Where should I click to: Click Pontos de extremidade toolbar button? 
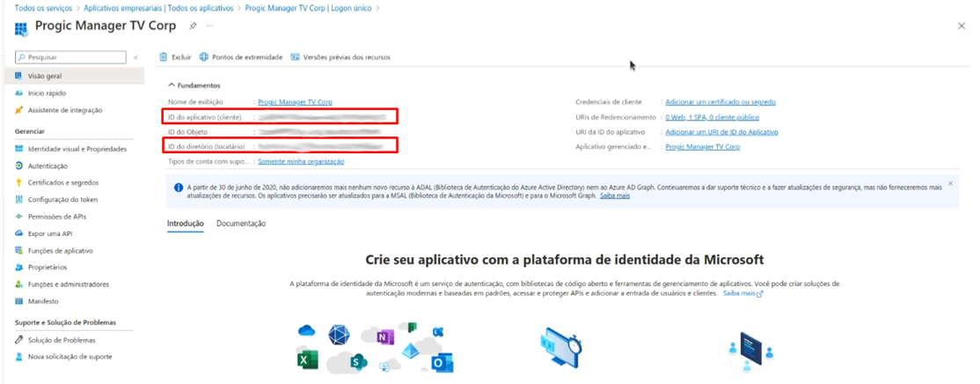[x=241, y=57]
